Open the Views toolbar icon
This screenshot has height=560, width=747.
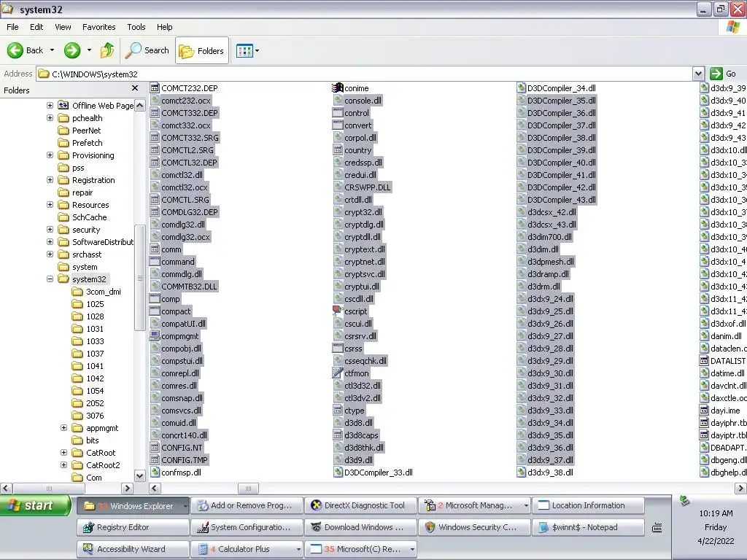[x=245, y=50]
